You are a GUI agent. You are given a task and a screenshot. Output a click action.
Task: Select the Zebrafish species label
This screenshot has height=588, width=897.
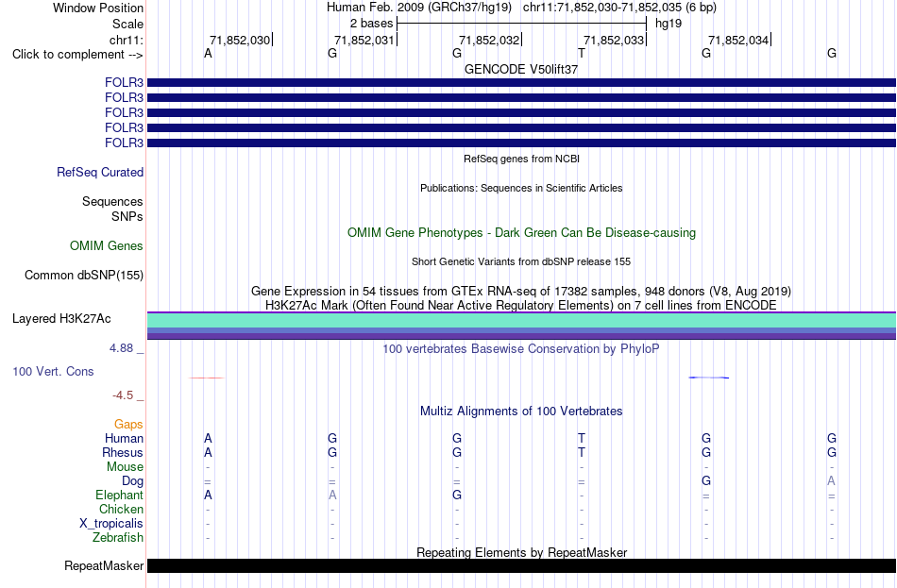coord(118,538)
